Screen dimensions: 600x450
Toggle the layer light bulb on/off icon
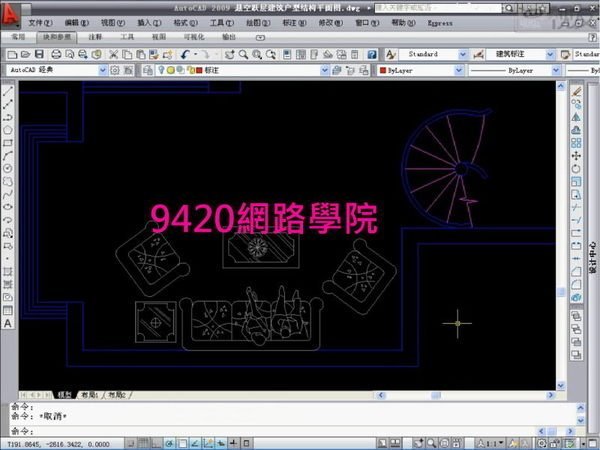point(159,71)
